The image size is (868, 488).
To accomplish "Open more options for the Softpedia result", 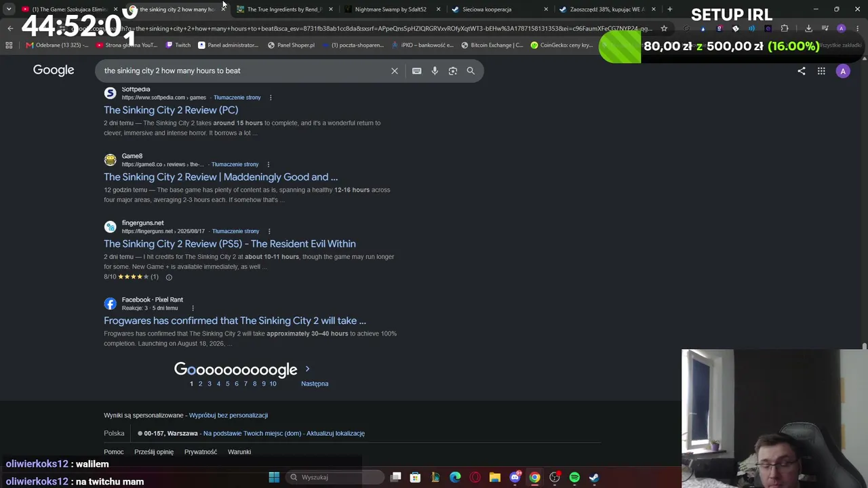I will tap(271, 98).
